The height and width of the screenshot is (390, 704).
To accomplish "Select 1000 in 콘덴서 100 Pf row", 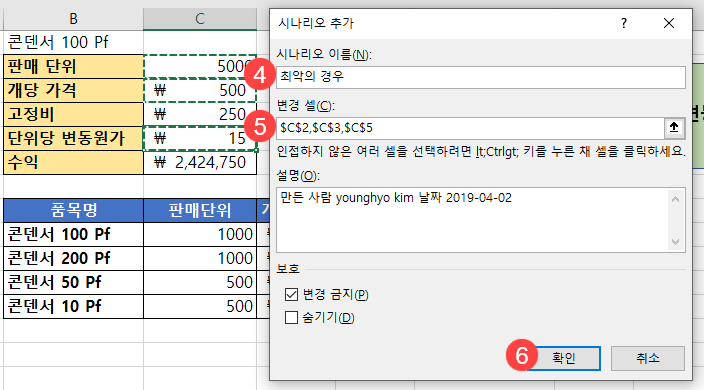I will [x=200, y=234].
